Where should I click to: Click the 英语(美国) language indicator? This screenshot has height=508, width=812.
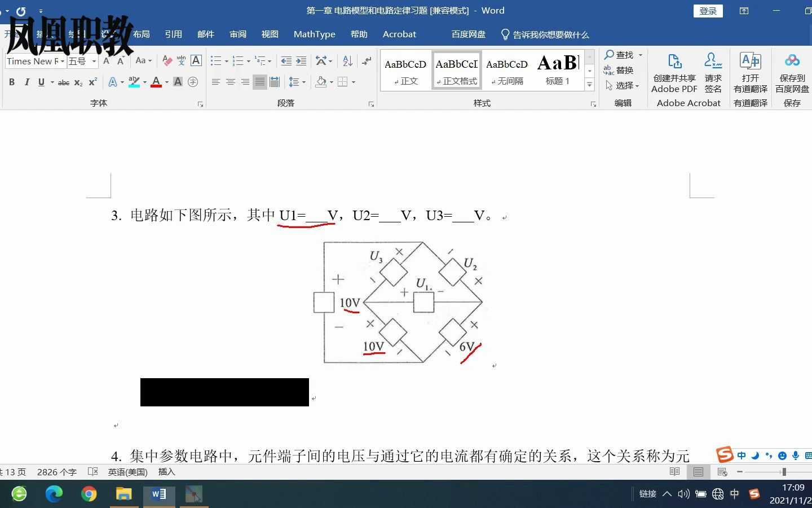tap(128, 472)
